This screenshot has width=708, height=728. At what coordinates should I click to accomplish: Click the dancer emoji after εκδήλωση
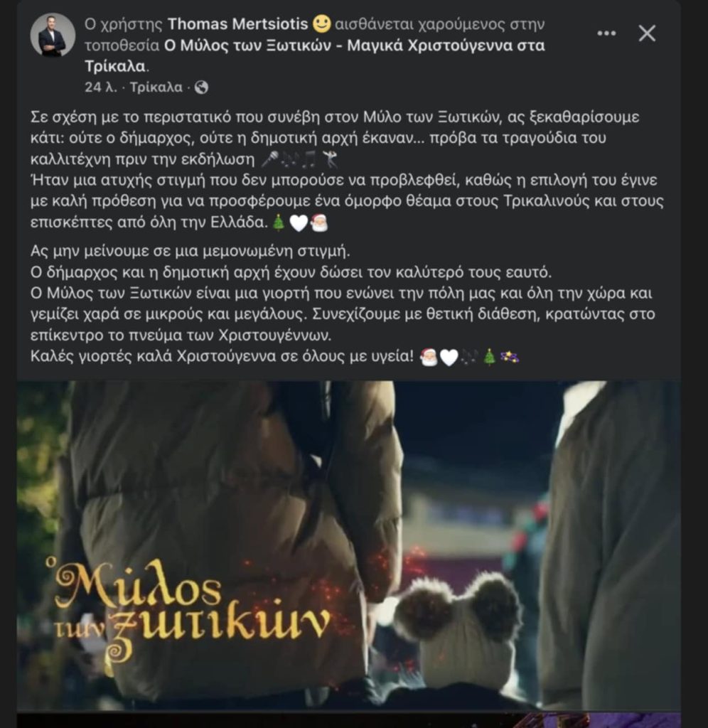[330, 159]
